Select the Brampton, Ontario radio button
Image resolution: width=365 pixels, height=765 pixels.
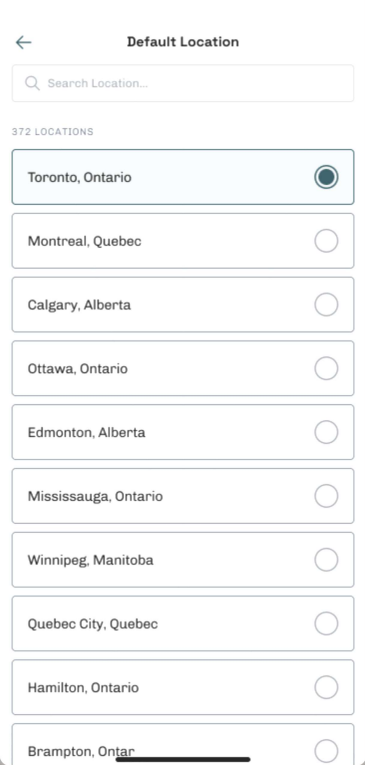pyautogui.click(x=326, y=751)
